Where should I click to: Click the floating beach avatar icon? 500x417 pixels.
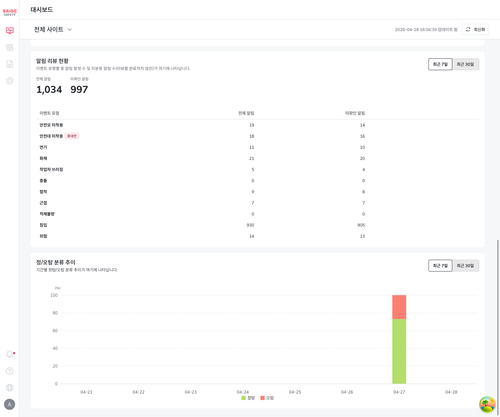pos(487,404)
